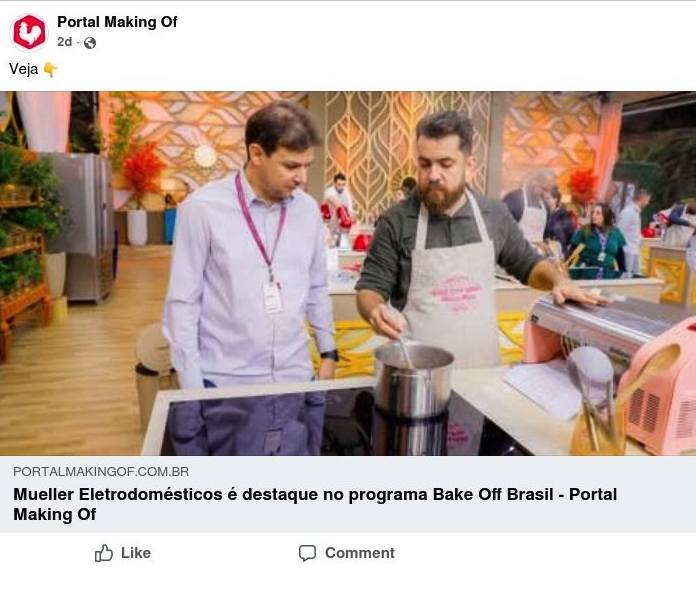Click the plant shelf in the photo

[x=24, y=249]
